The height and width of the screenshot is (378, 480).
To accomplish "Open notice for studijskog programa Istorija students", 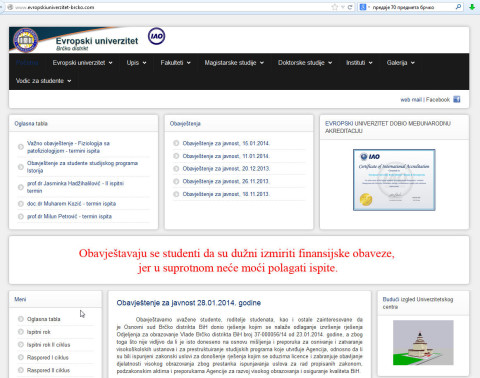I will 82,167.
